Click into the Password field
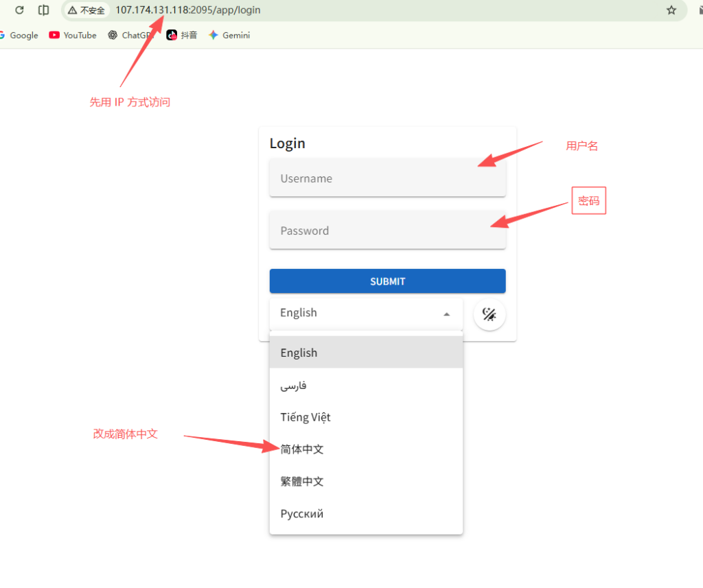703x588 pixels. coord(387,231)
